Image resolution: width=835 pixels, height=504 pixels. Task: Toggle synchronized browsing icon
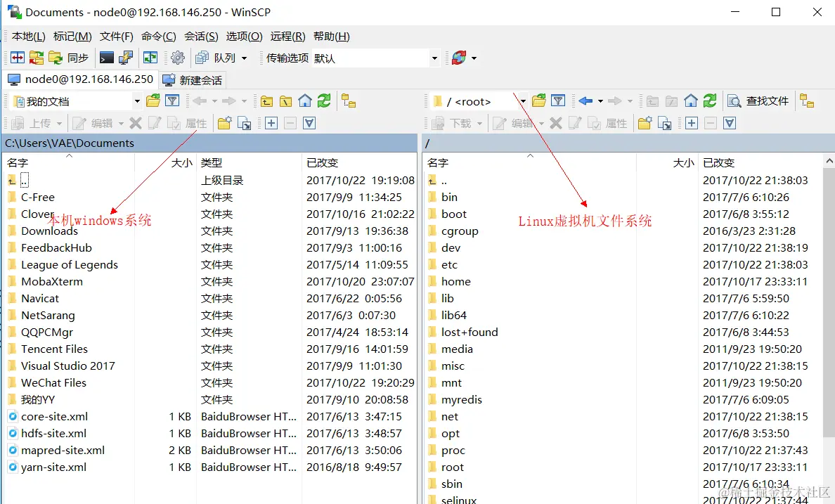[x=150, y=58]
